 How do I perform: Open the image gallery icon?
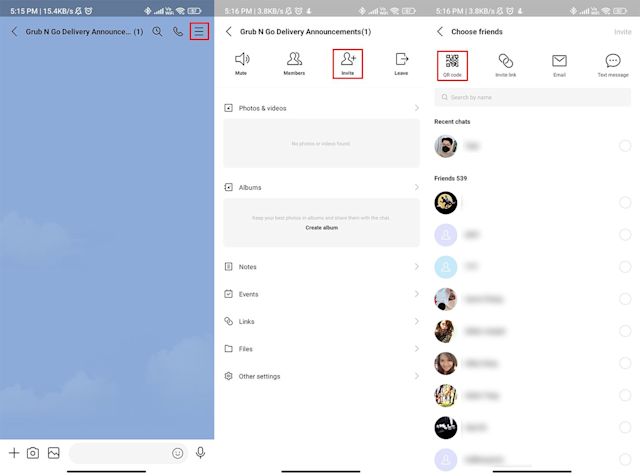click(x=53, y=453)
